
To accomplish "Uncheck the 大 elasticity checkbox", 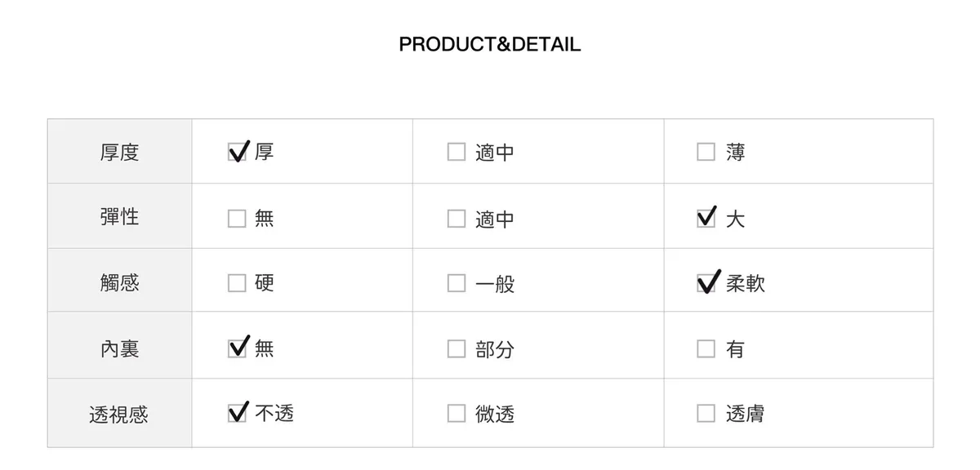I will pyautogui.click(x=706, y=219).
